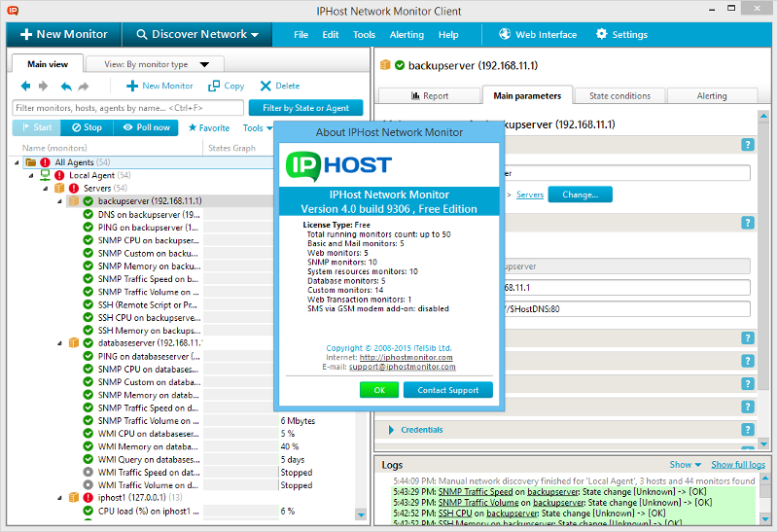778x532 pixels.
Task: Click the Favorite star icon
Action: 194,127
